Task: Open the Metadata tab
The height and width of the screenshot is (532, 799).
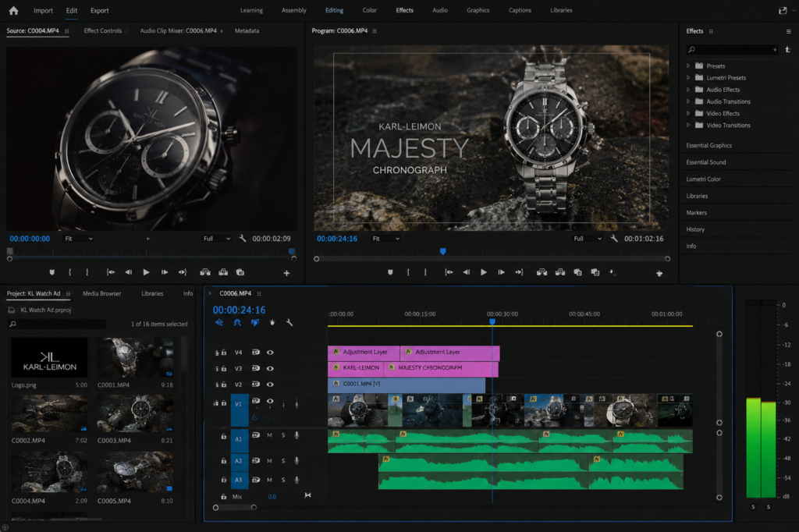Action: click(247, 30)
